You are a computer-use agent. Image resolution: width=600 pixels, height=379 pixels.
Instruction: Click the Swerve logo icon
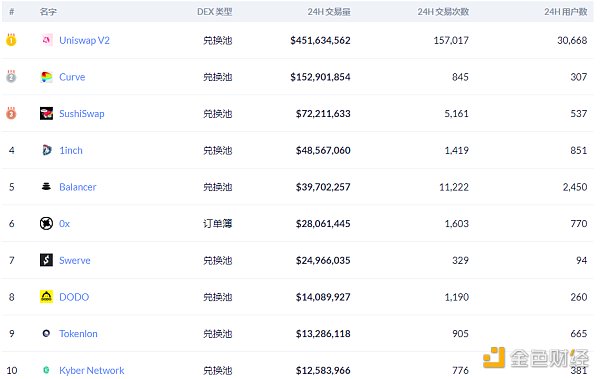46,260
